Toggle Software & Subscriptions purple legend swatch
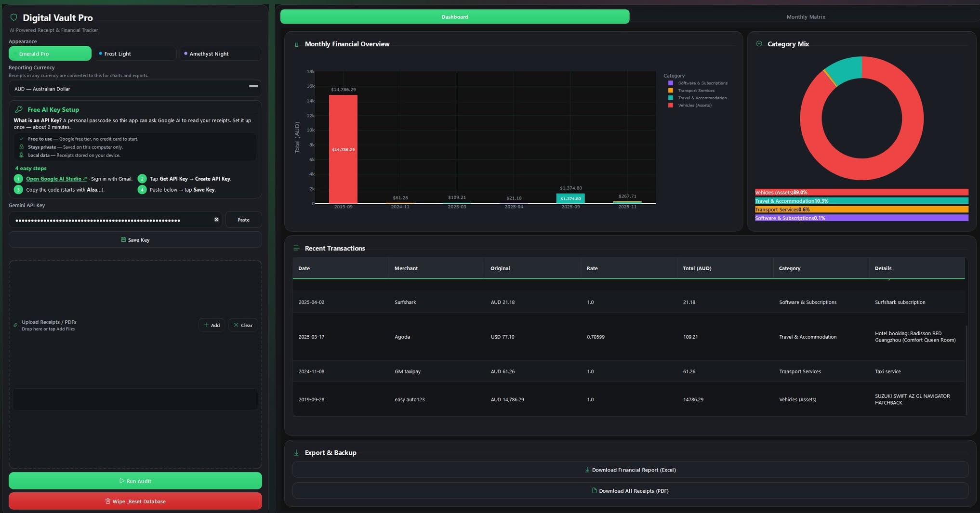The width and height of the screenshot is (980, 513). pyautogui.click(x=670, y=83)
